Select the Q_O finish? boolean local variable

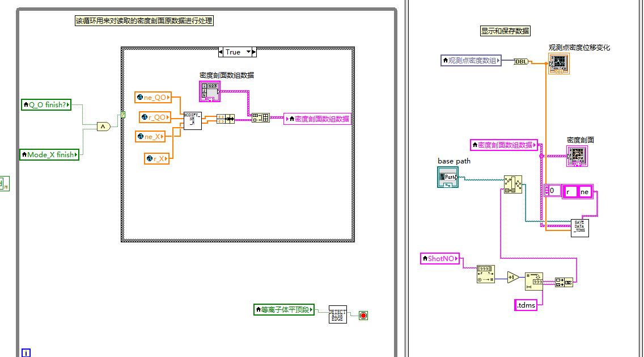click(x=46, y=104)
